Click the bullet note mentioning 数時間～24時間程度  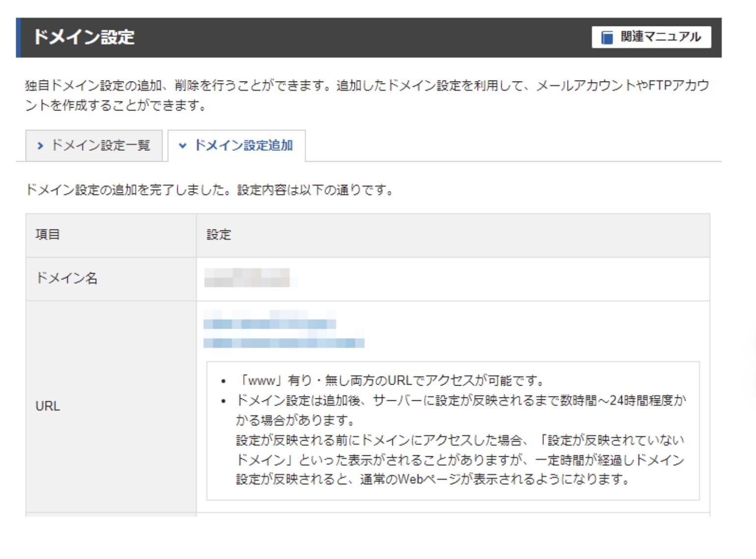point(460,401)
